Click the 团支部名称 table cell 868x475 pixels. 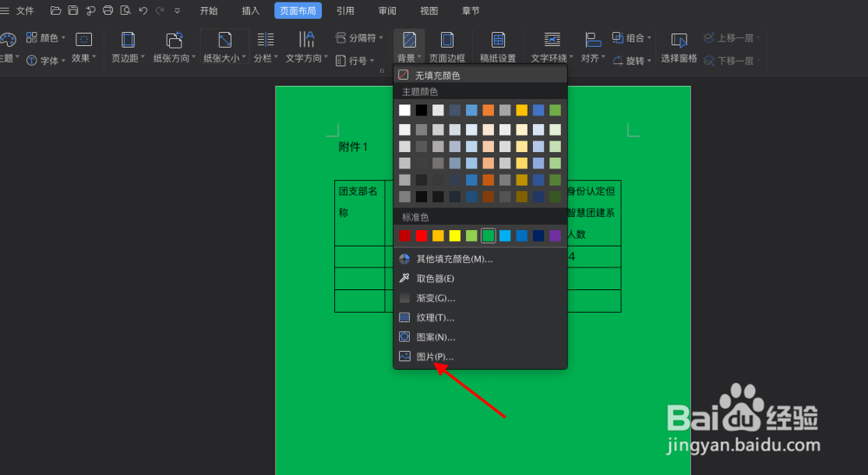click(x=360, y=213)
